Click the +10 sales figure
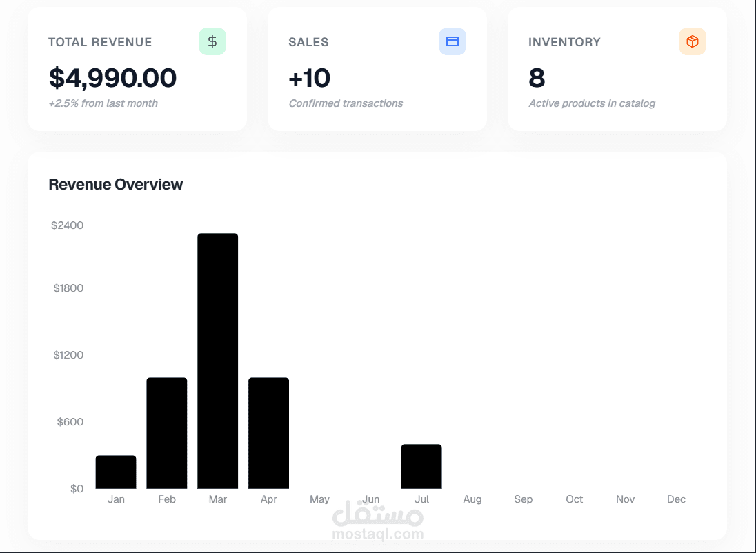Image resolution: width=756 pixels, height=553 pixels. pyautogui.click(x=309, y=78)
